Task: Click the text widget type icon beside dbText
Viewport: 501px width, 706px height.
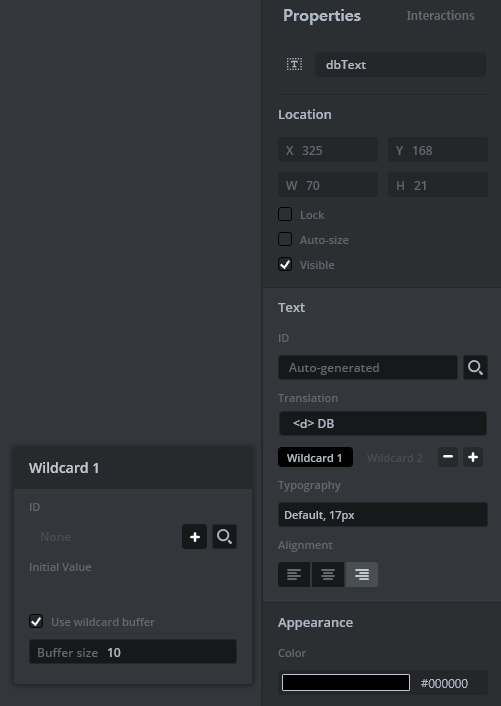Action: pyautogui.click(x=294, y=64)
